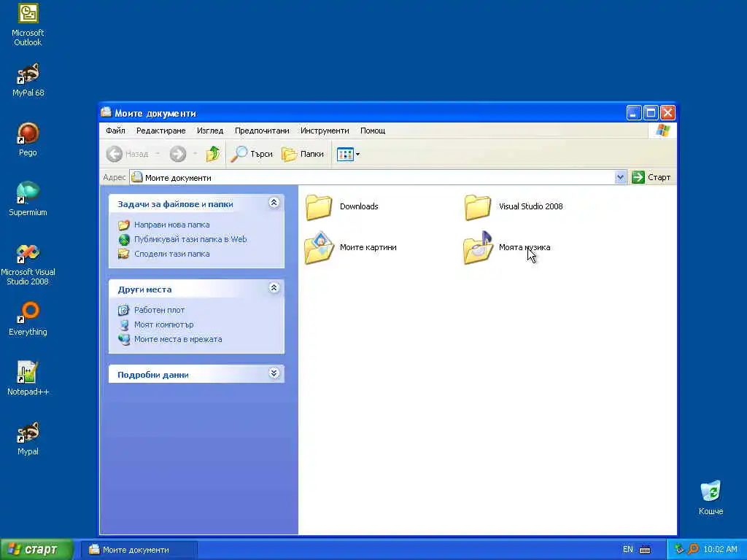The width and height of the screenshot is (747, 560).
Task: Click the forward navigation arrow
Action: 178,154
